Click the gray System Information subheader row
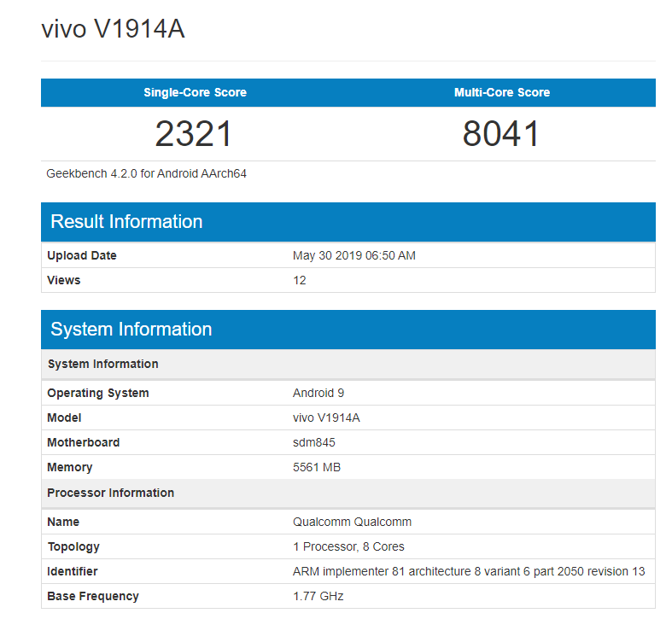 [348, 364]
